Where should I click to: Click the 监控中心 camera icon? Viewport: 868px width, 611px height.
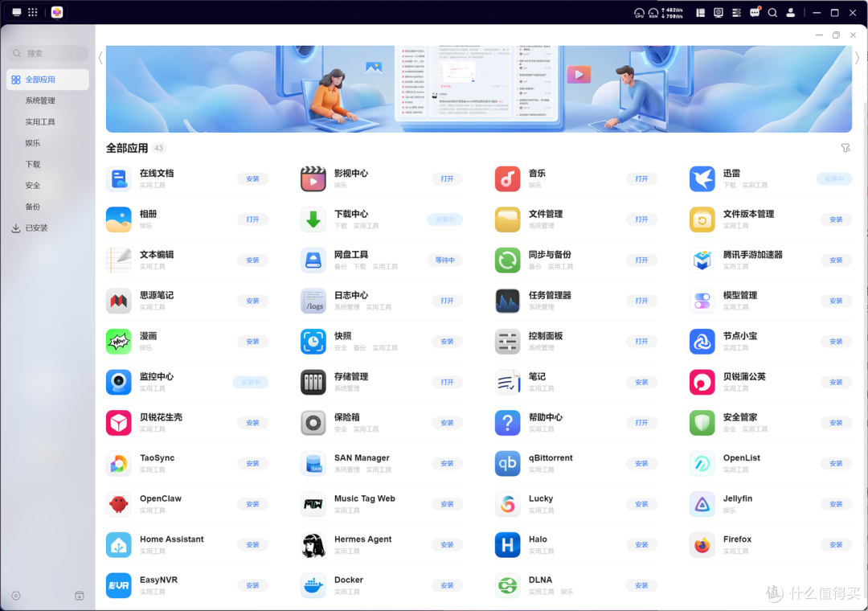[118, 382]
